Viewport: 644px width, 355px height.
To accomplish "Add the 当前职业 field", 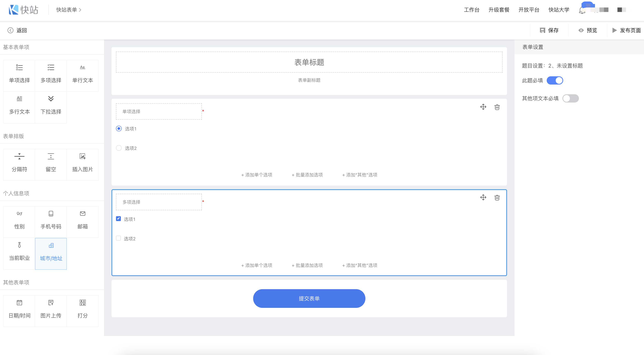I will [x=19, y=253].
